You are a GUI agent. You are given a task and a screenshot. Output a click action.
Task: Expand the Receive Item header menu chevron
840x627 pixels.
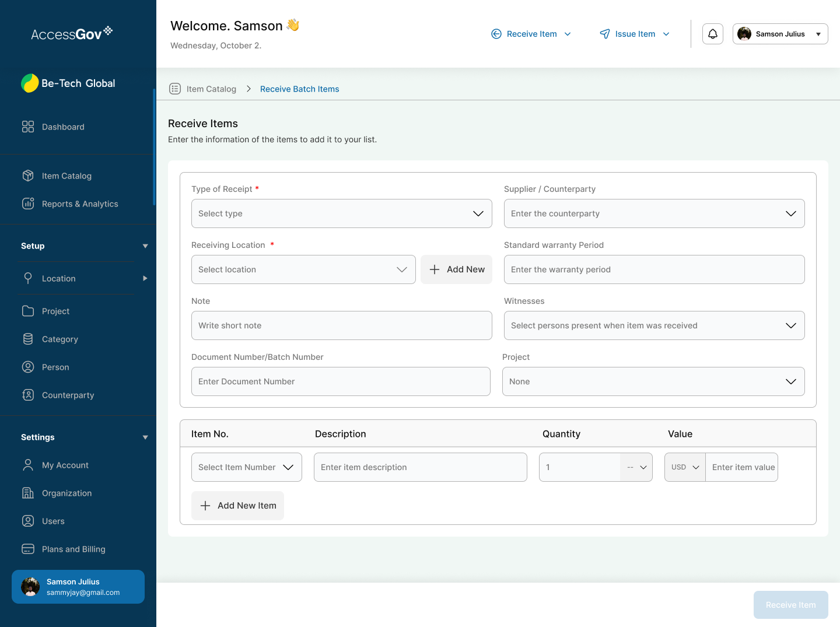568,34
